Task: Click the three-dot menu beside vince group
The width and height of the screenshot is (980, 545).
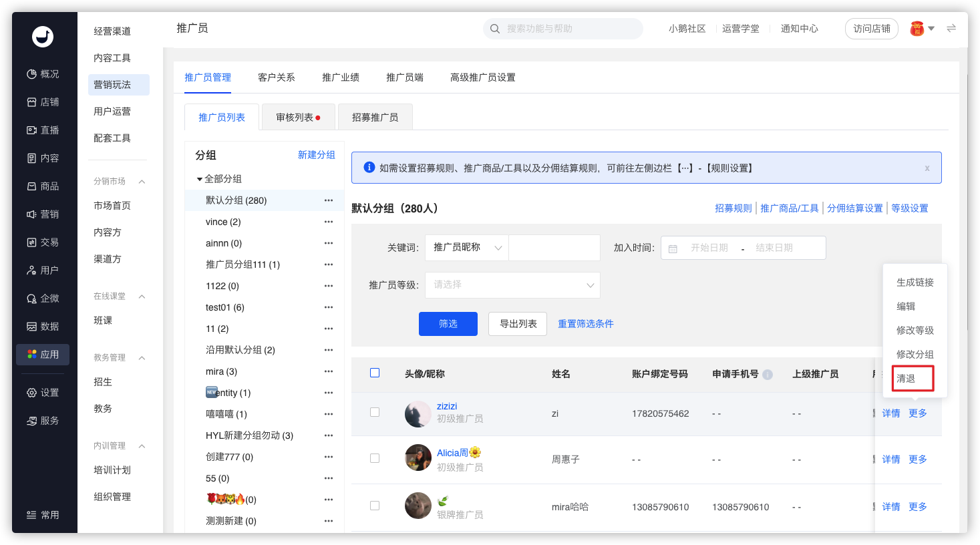Action: (x=328, y=222)
